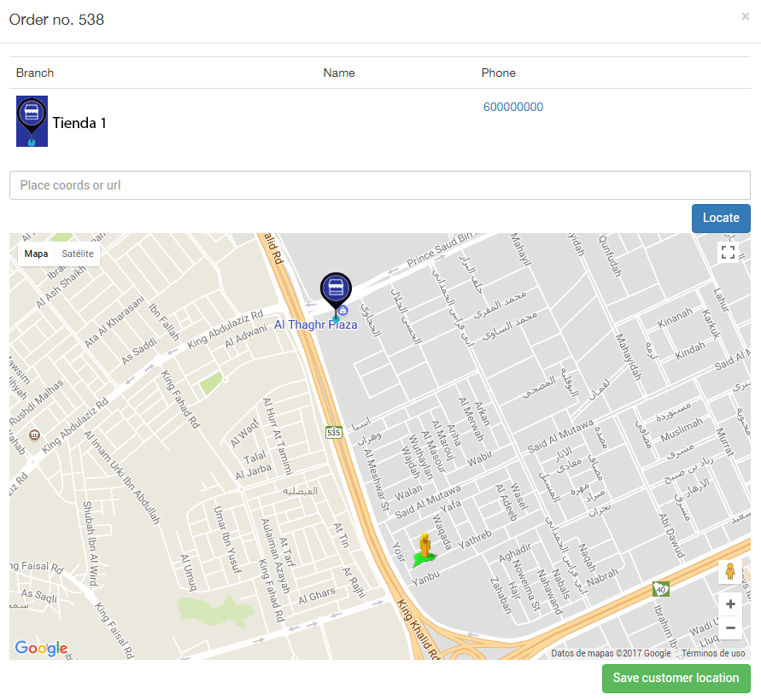Click the Al Ghars street label
Viewport: 761px width, 700px height.
pos(316,596)
